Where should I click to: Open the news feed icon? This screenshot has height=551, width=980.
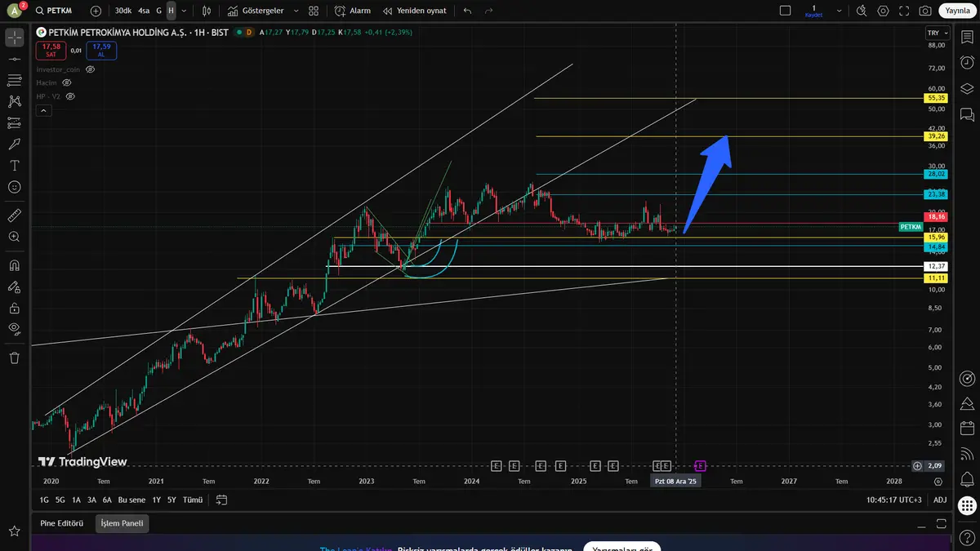click(x=967, y=453)
